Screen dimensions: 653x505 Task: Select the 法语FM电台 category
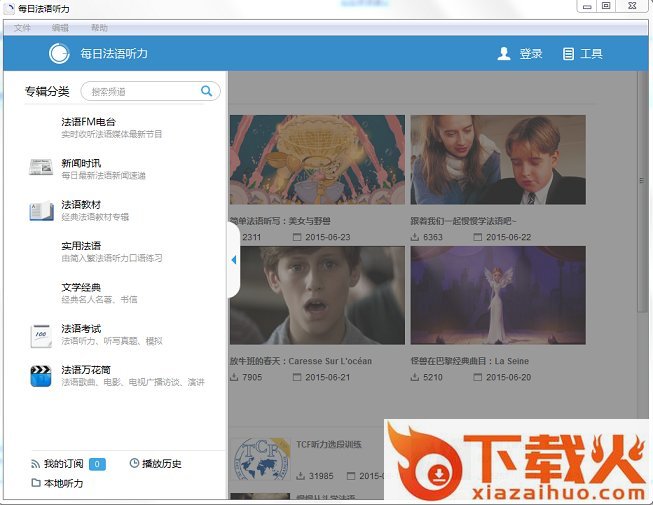coord(88,122)
